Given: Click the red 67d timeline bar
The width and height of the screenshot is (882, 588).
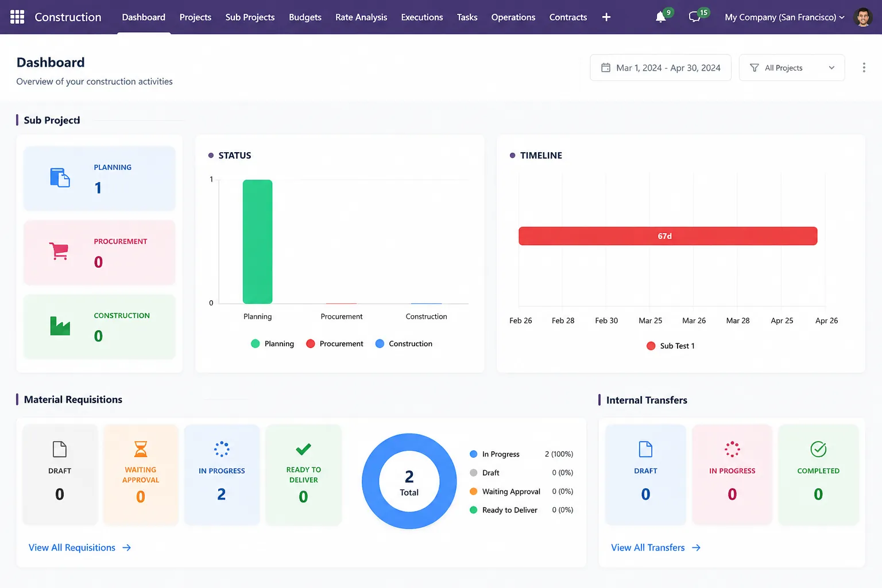Looking at the screenshot, I should (668, 236).
